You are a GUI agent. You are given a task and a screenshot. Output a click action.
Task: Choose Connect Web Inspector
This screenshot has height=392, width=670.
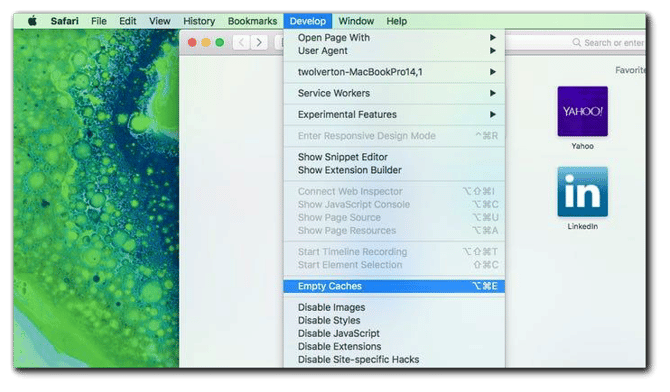394,192
